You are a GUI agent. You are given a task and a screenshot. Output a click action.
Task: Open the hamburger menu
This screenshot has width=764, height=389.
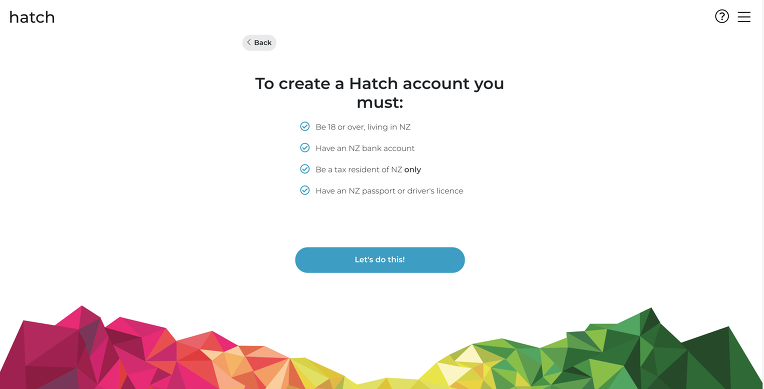[x=744, y=17]
